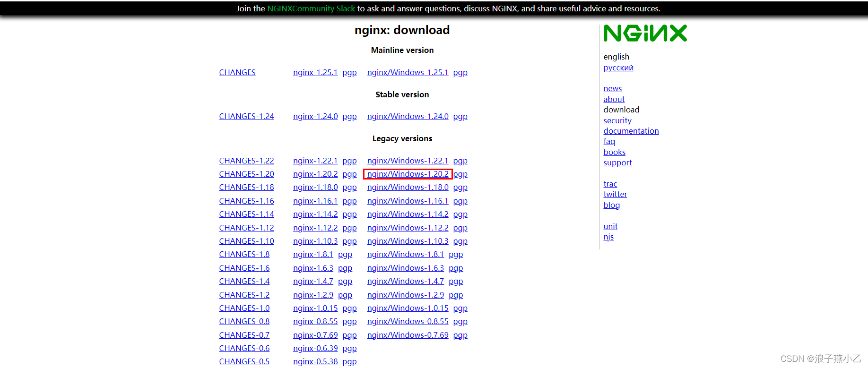Open CHANGES-1.10 link

coord(246,241)
